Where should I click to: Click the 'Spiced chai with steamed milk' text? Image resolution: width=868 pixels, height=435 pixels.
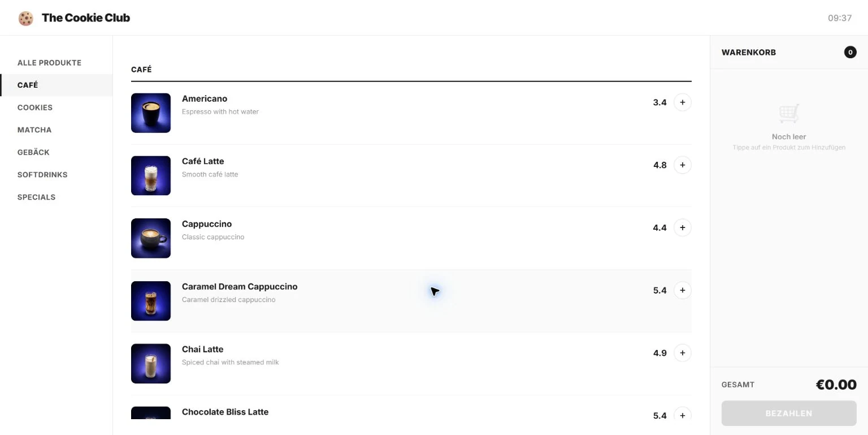tap(231, 363)
